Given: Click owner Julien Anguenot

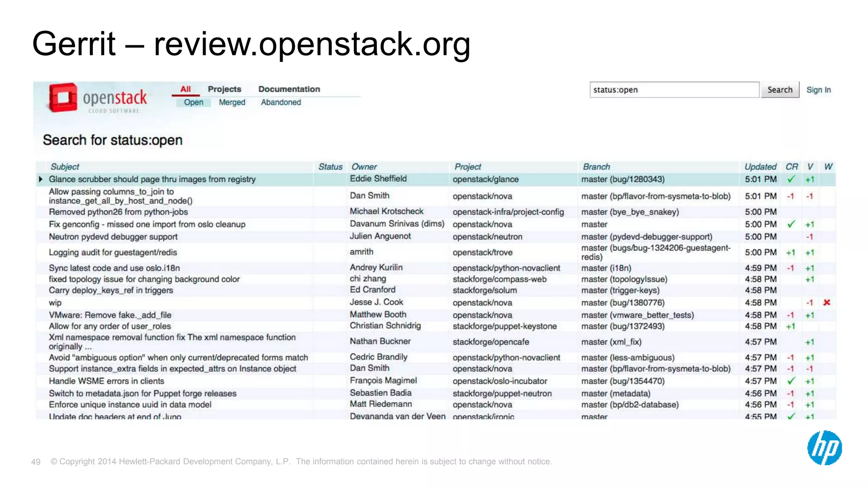Looking at the screenshot, I should click(380, 236).
